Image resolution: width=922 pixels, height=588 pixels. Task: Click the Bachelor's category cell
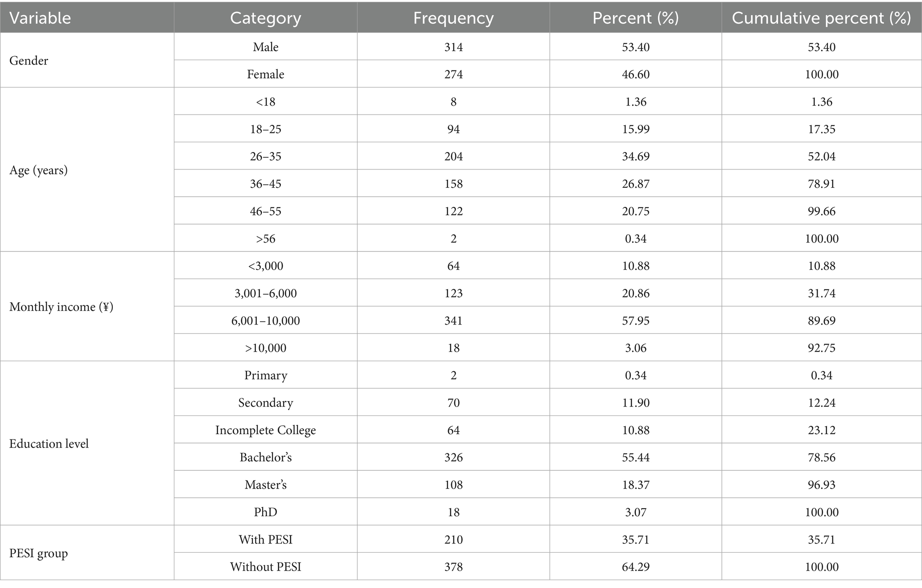pyautogui.click(x=265, y=457)
